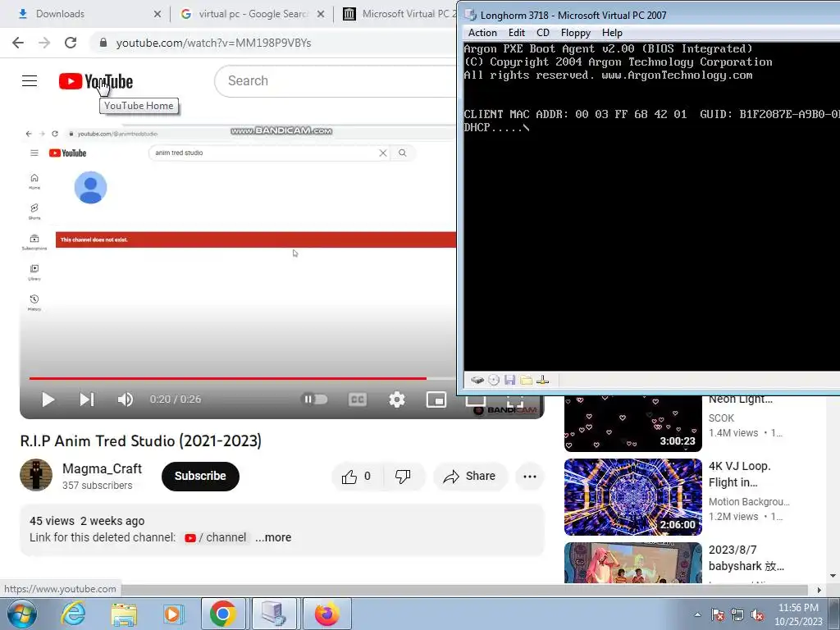Open Windows Explorer from taskbar
Image resolution: width=840 pixels, height=630 pixels.
coord(124,614)
